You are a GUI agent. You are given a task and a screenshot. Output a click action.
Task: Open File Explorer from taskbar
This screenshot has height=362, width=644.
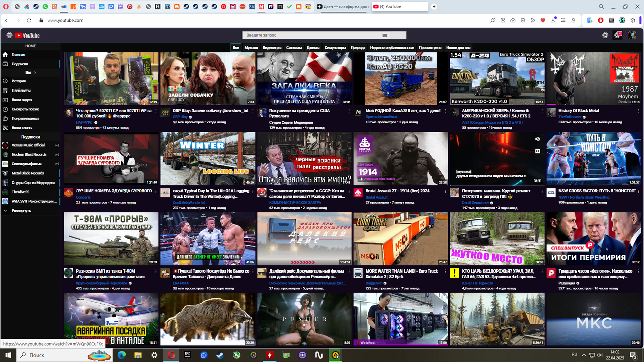coord(138,355)
